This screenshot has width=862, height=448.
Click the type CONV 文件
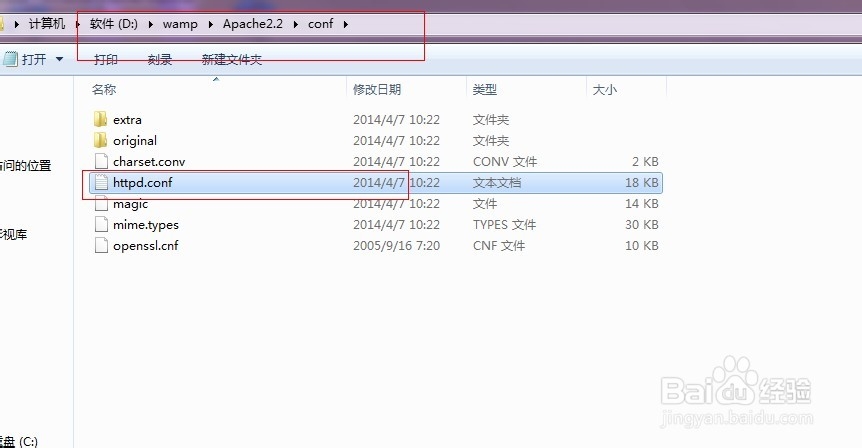pos(505,162)
